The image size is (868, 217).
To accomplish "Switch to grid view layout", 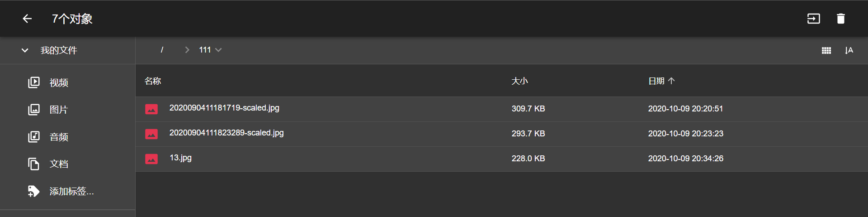I will coord(826,50).
